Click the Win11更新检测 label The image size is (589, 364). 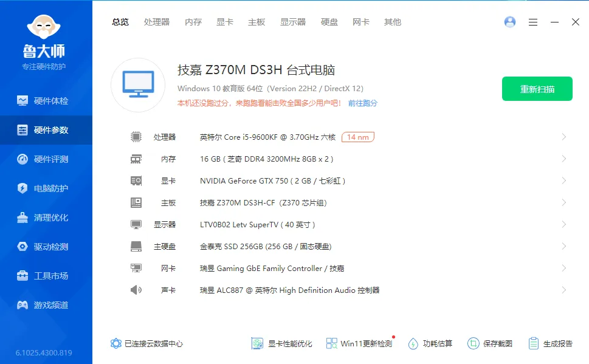[x=367, y=343]
